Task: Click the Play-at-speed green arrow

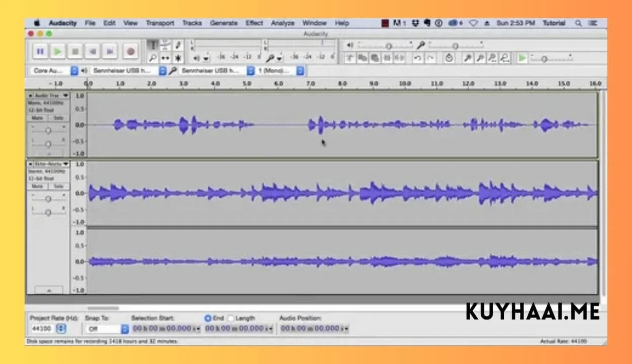Action: click(522, 58)
